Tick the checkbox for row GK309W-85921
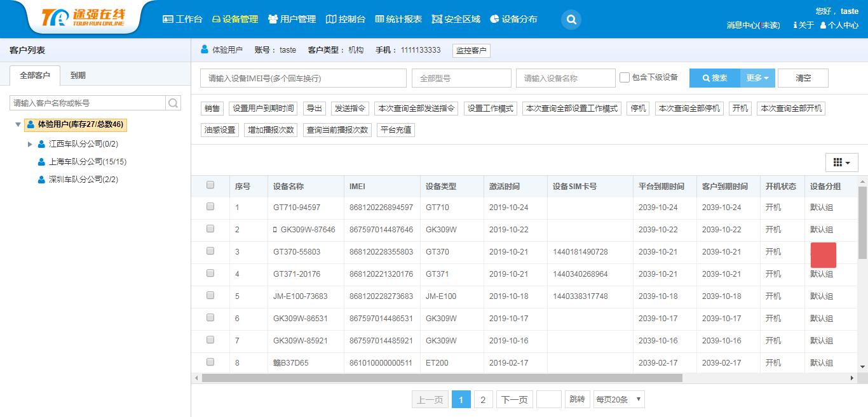Screen dimensions: 868x417 pyautogui.click(x=210, y=340)
